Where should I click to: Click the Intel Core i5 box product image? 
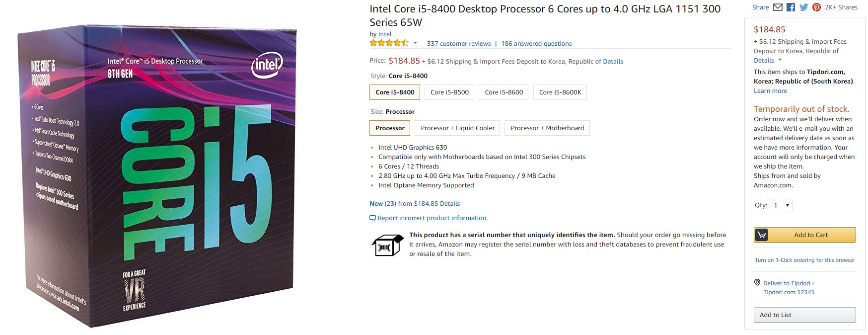(157, 176)
